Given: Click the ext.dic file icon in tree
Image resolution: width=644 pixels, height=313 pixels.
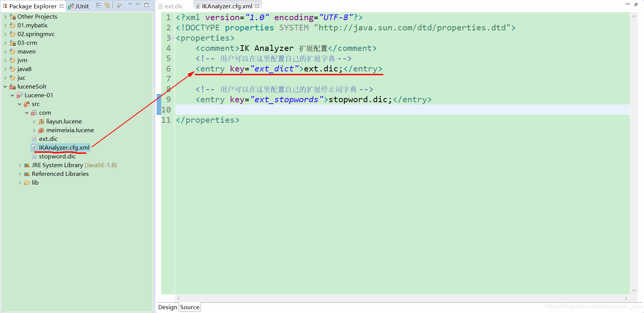Looking at the screenshot, I should tap(35, 139).
